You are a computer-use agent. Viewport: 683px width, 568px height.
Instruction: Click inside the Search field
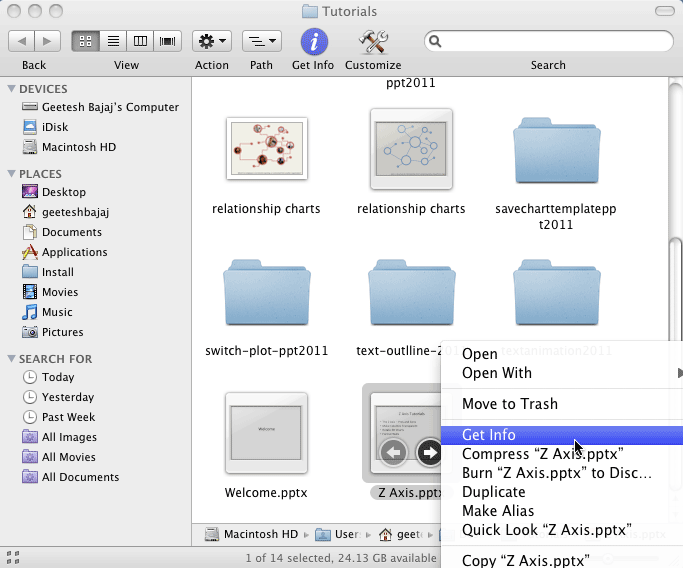549,41
